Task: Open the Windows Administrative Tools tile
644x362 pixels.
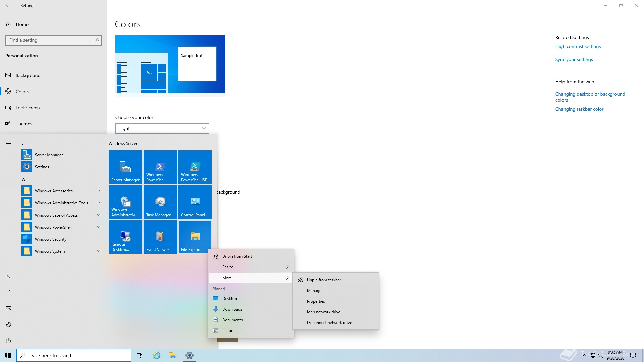Action: (125, 202)
